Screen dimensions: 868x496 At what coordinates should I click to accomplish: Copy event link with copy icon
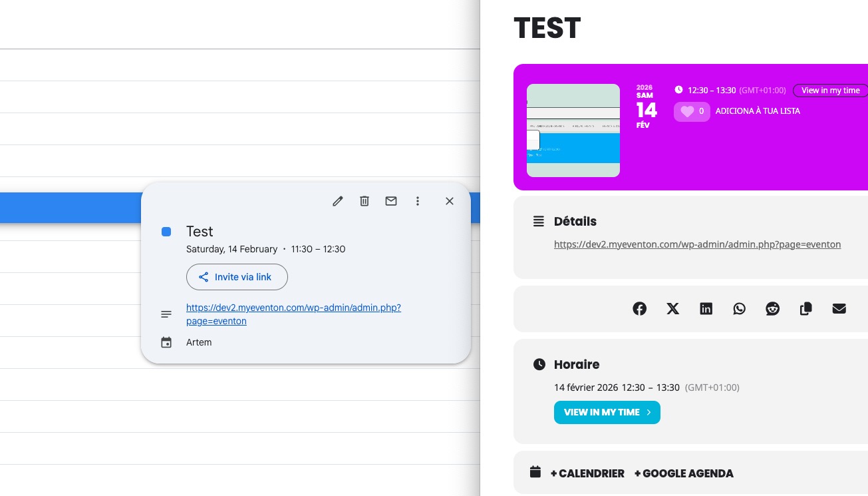click(806, 308)
